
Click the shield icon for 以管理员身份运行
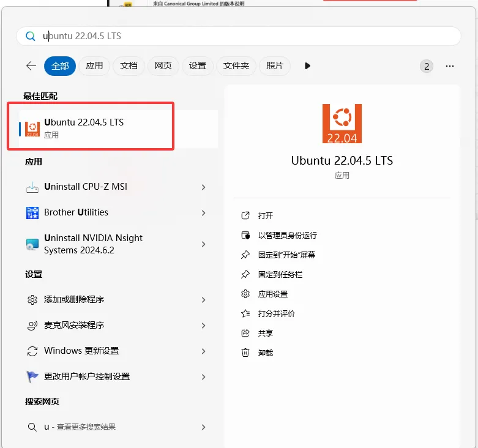click(245, 235)
